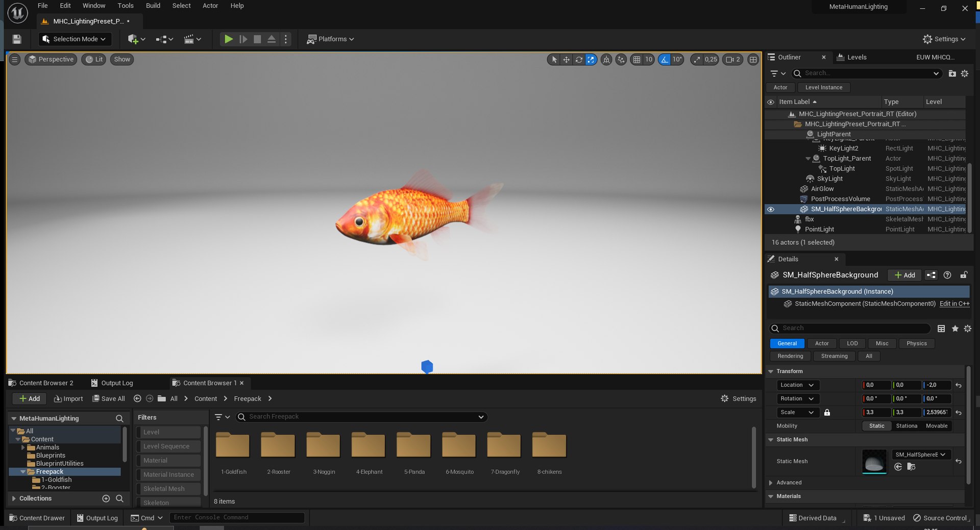
Task: Toggle the Details panel lock icon
Action: [x=964, y=275]
